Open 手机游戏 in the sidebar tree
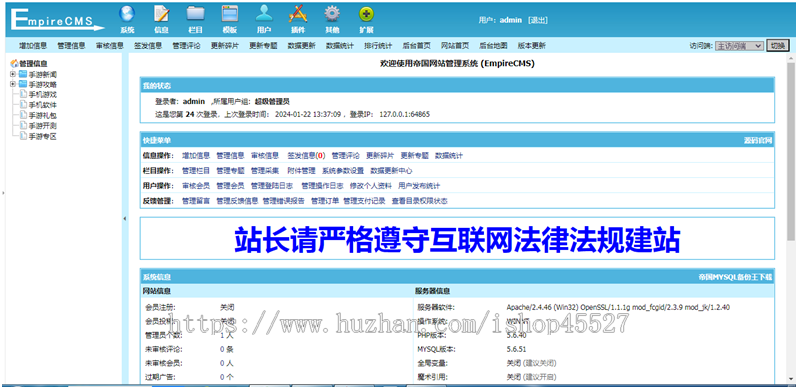The height and width of the screenshot is (389, 798). point(43,95)
